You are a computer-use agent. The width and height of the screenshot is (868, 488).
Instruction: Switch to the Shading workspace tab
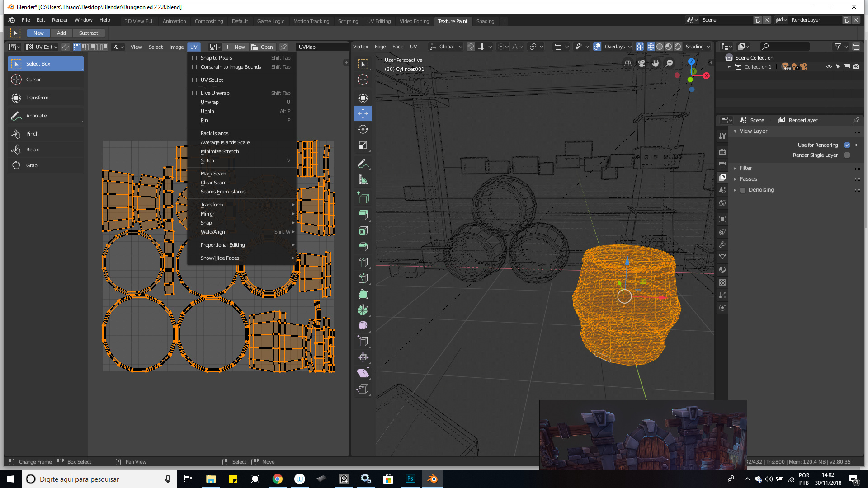[485, 21]
